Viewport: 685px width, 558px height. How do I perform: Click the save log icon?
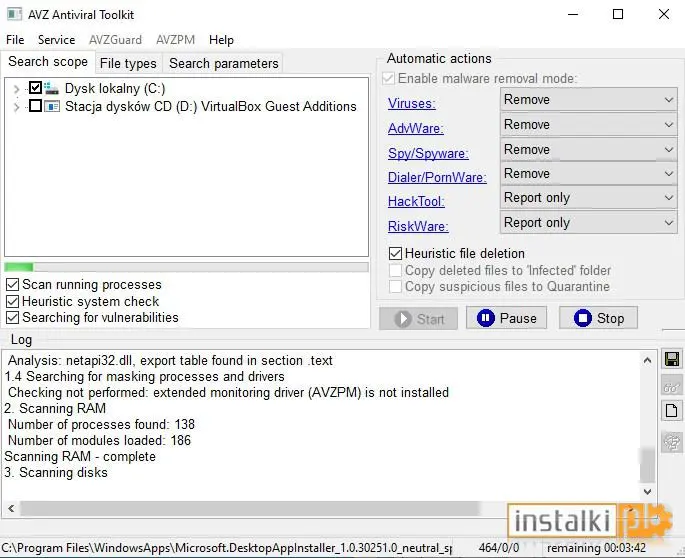[x=671, y=359]
